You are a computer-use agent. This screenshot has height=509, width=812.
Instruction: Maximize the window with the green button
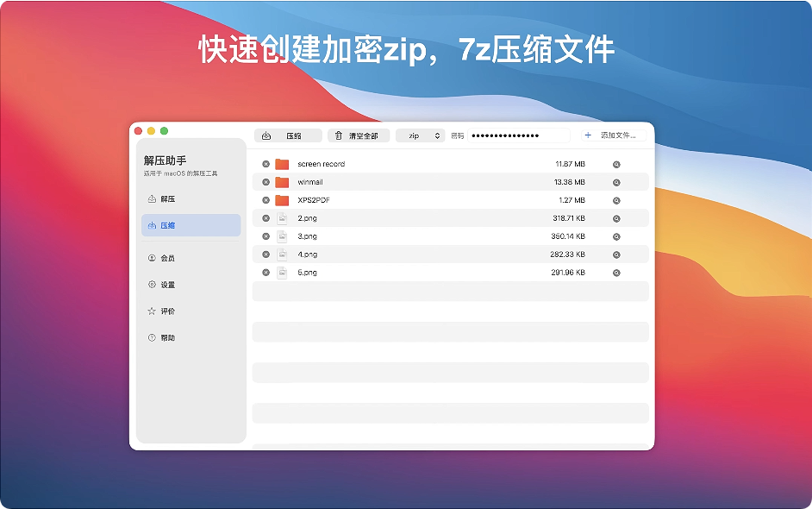pyautogui.click(x=164, y=131)
